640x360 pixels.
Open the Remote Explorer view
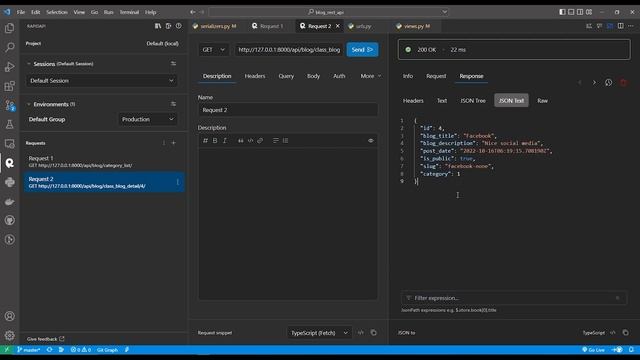9,144
